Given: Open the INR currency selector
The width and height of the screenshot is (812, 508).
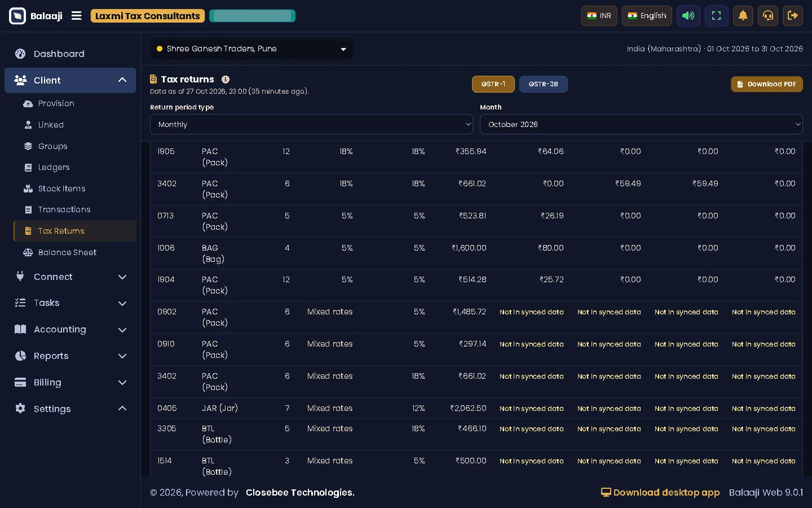Looking at the screenshot, I should 599,16.
